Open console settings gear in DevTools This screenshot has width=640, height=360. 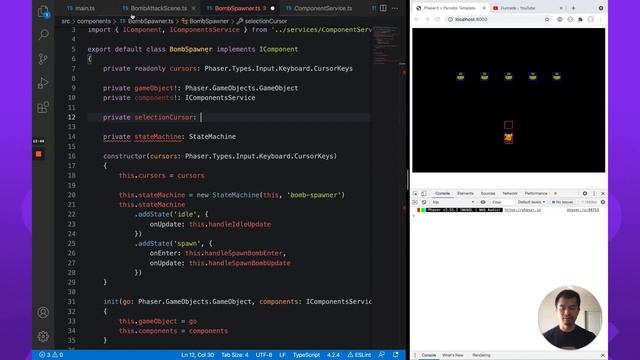coord(603,202)
